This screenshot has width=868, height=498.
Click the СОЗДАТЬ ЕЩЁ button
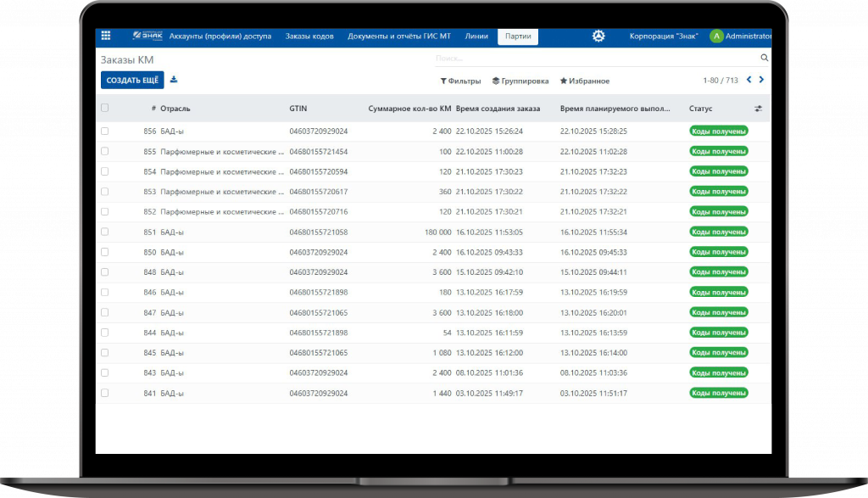(x=132, y=80)
